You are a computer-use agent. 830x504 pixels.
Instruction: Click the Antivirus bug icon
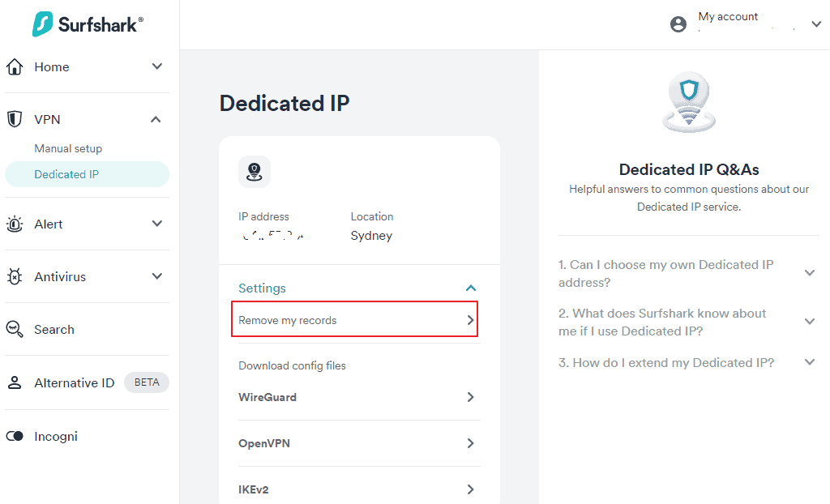15,277
